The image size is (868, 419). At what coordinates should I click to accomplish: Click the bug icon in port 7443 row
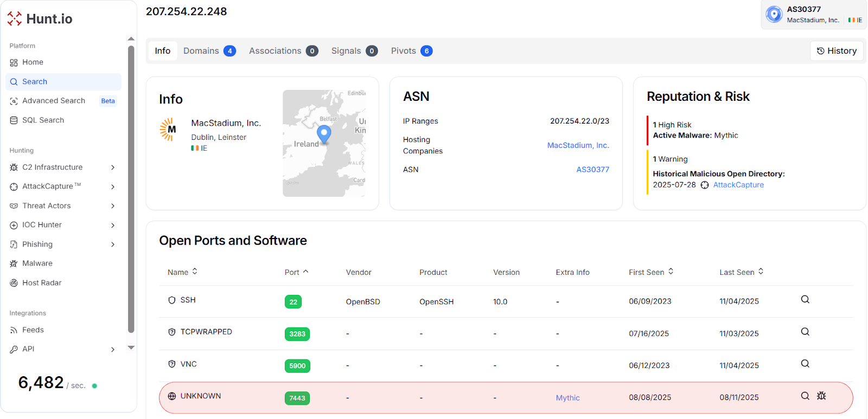click(x=821, y=396)
